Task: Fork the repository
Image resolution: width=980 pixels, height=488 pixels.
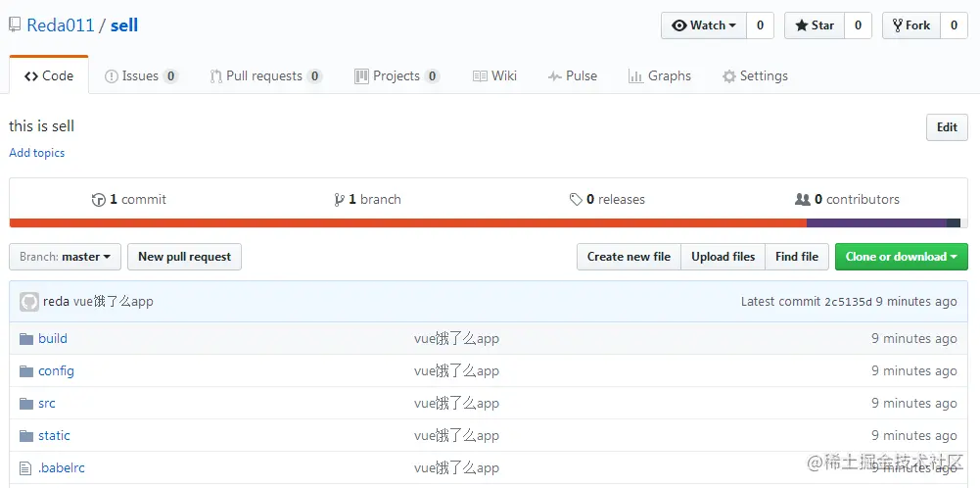Action: 911,25
